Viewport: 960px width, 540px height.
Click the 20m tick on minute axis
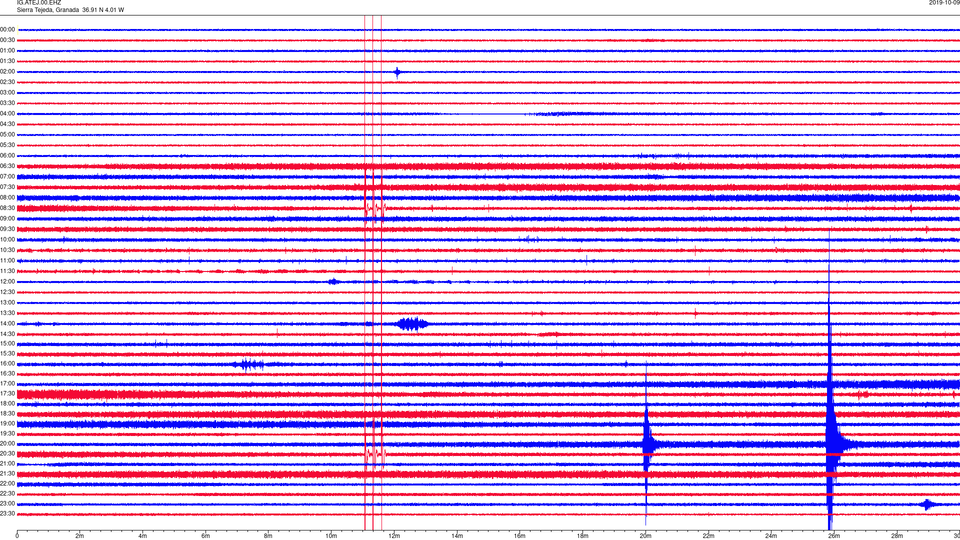(645, 536)
